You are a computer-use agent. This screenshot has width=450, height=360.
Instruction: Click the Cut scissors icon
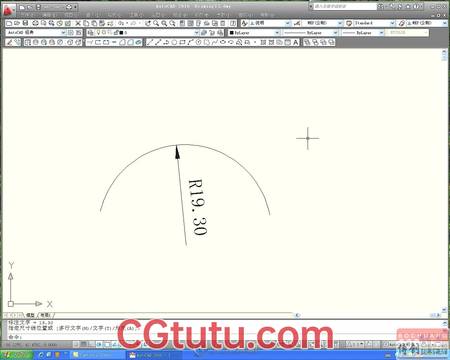coord(78,23)
